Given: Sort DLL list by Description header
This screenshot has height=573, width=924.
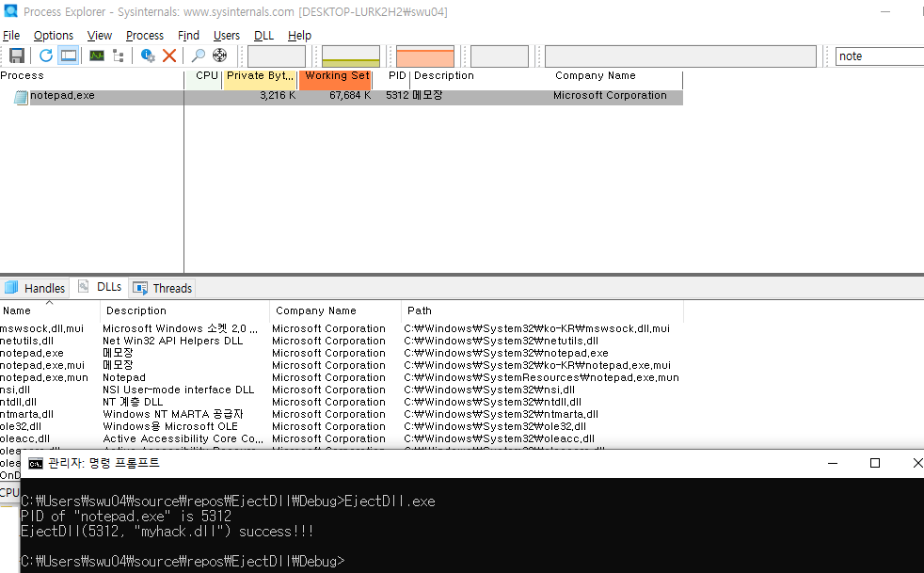Looking at the screenshot, I should 184,310.
